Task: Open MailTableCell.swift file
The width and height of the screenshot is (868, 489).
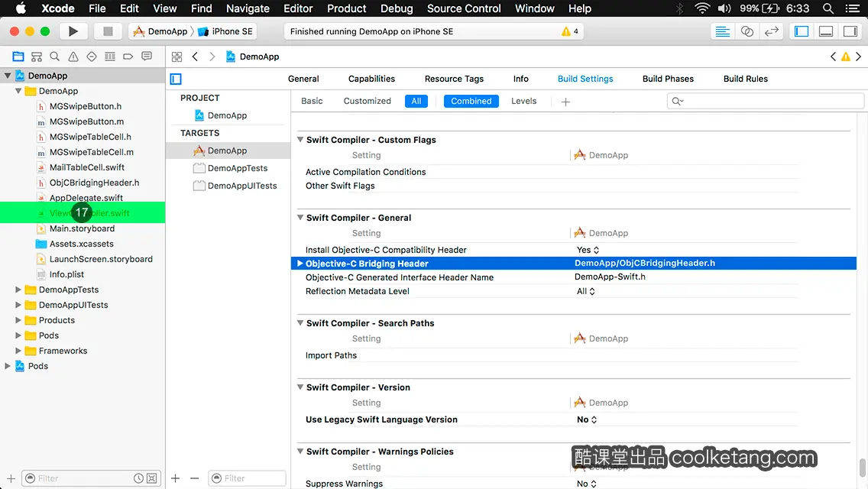Action: [87, 167]
